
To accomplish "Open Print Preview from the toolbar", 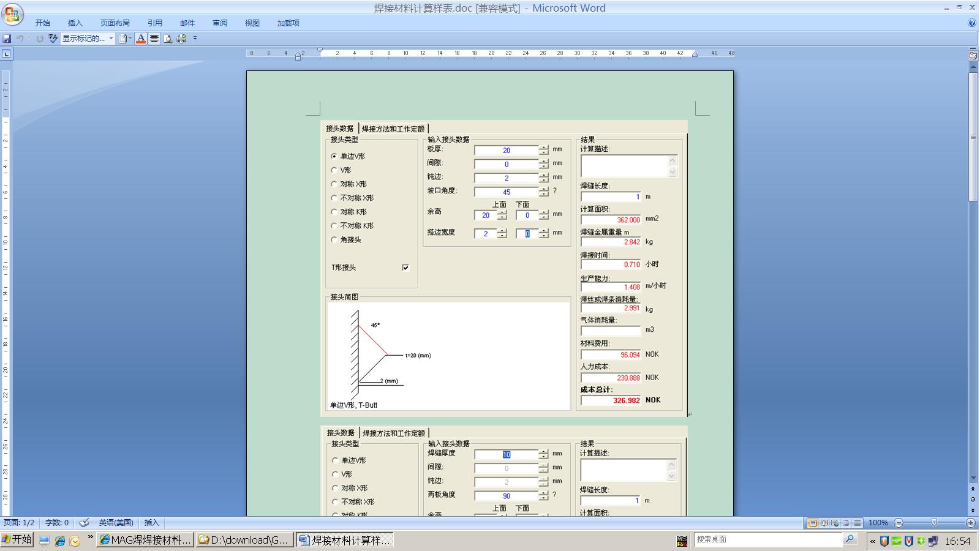I will [x=168, y=39].
